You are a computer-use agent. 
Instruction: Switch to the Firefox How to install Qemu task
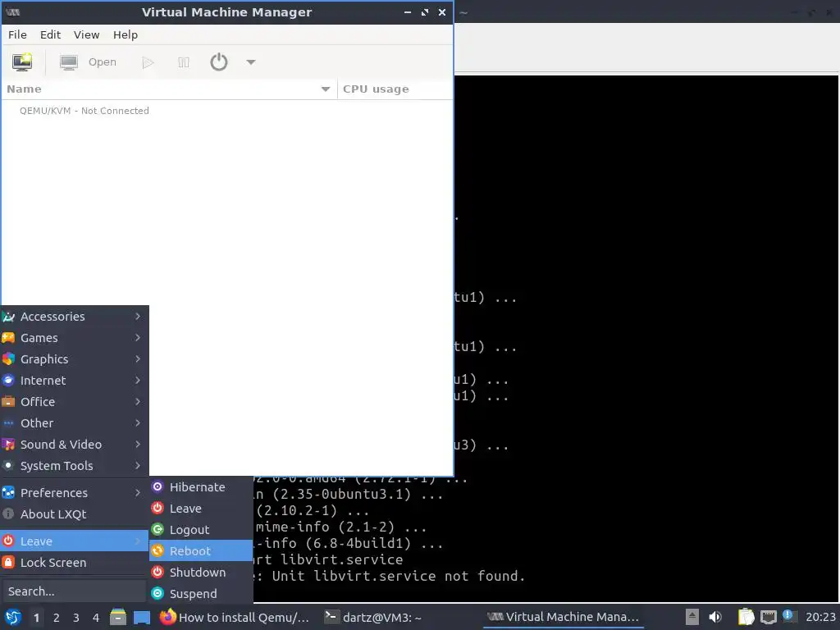click(x=235, y=617)
